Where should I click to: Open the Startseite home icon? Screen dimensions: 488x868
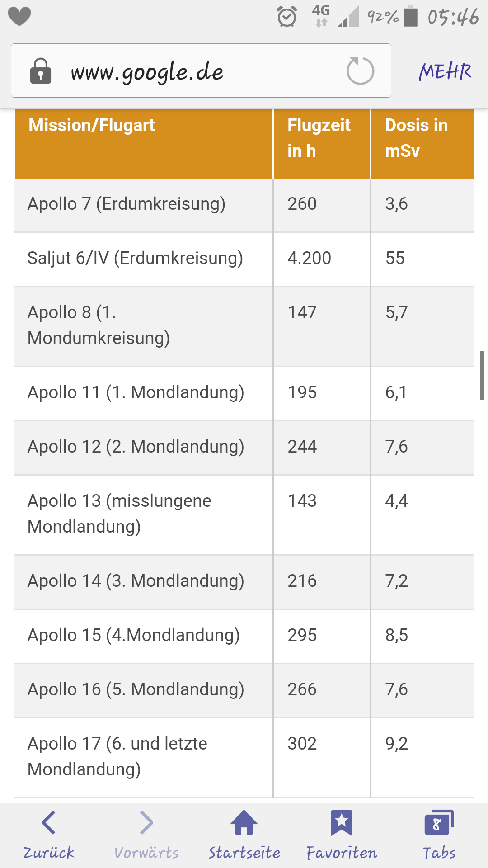[244, 823]
